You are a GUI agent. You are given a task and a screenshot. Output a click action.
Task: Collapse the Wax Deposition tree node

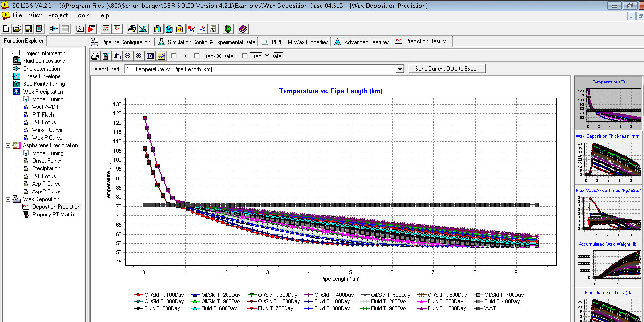(x=8, y=199)
